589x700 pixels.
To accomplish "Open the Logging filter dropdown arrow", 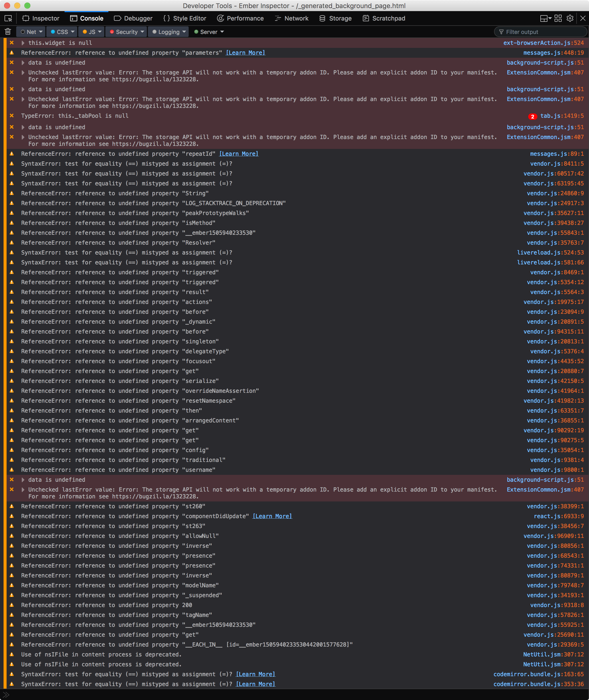I will point(184,32).
